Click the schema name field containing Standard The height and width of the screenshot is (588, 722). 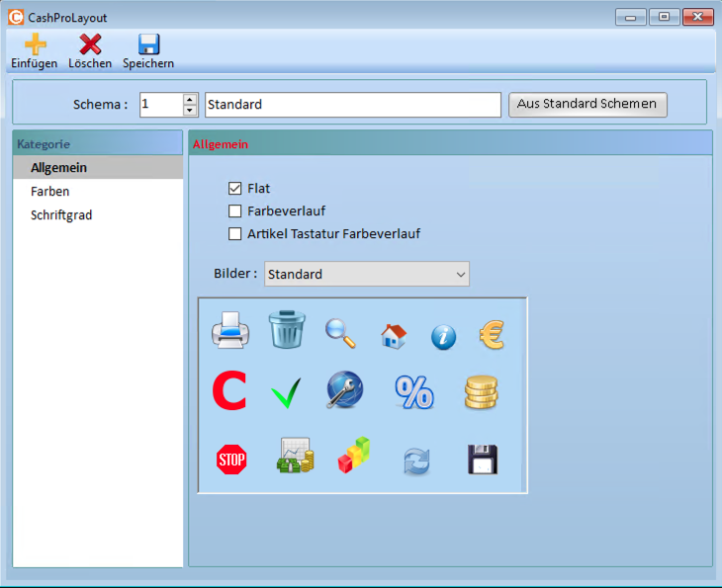tap(353, 105)
